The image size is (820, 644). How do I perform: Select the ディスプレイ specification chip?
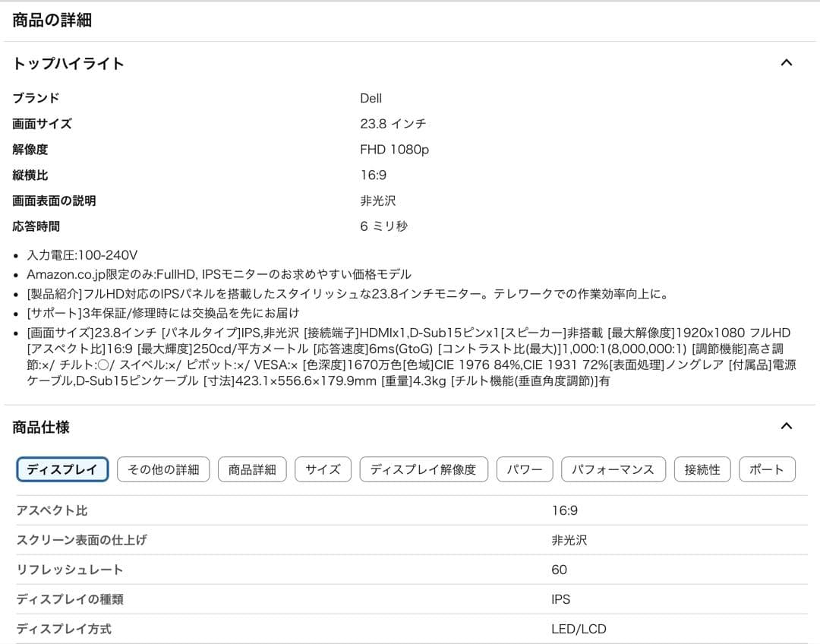(x=62, y=469)
